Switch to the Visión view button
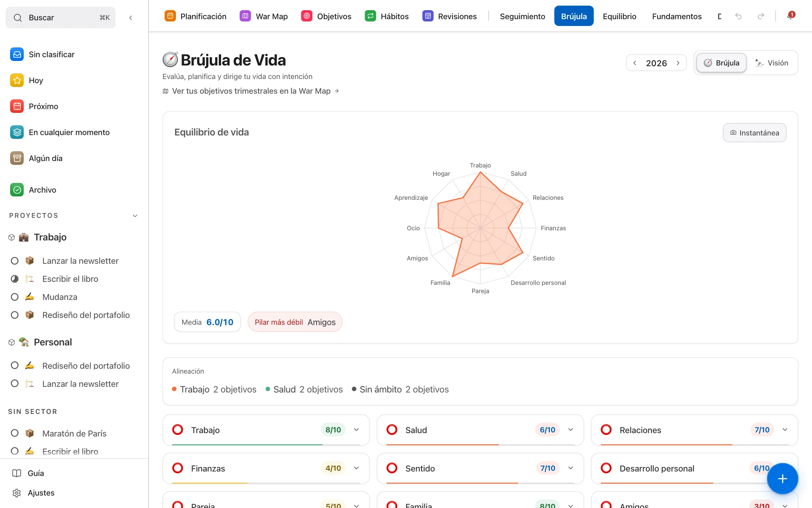 click(x=772, y=63)
